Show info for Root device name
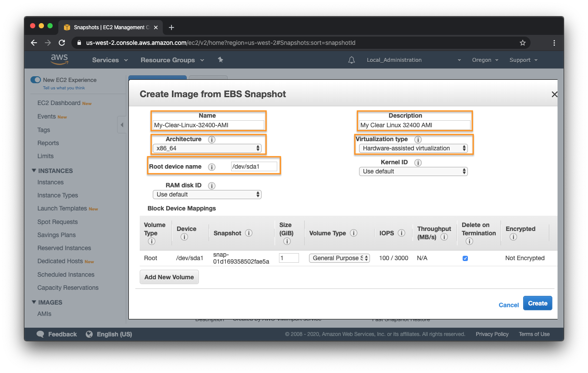Viewport: 588px width, 373px height. pyautogui.click(x=212, y=167)
